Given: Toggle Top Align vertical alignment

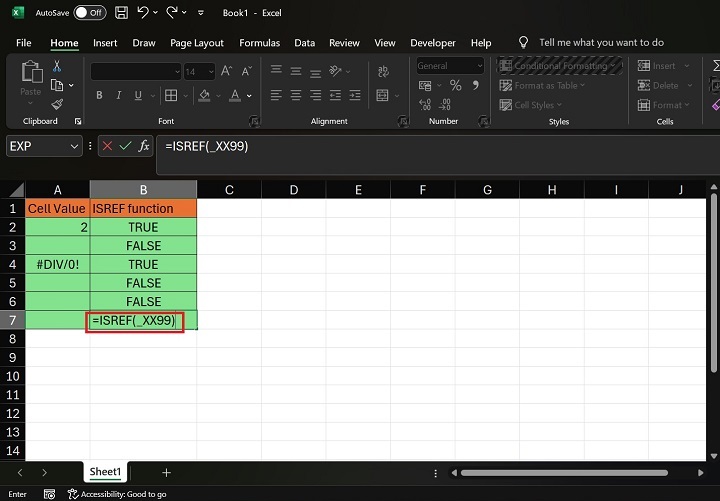Looking at the screenshot, I should tap(276, 70).
